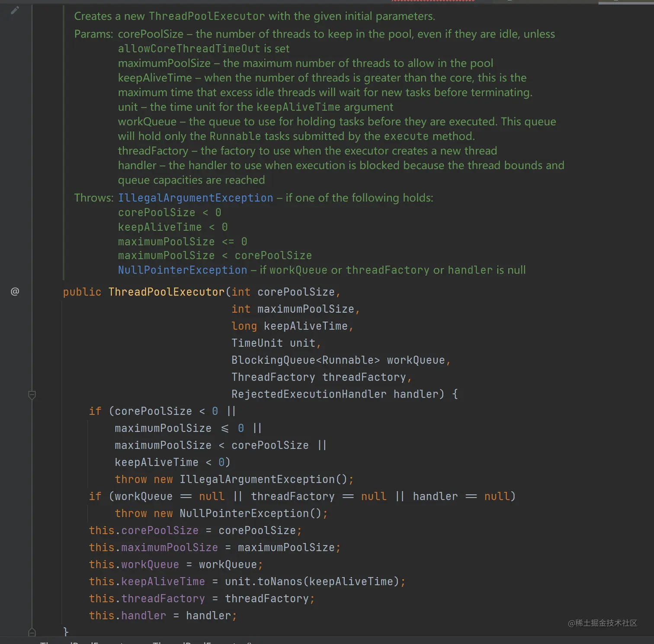Click 'throw new IllegalArgumentException();' statement
Image resolution: width=654 pixels, height=644 pixels.
234,480
